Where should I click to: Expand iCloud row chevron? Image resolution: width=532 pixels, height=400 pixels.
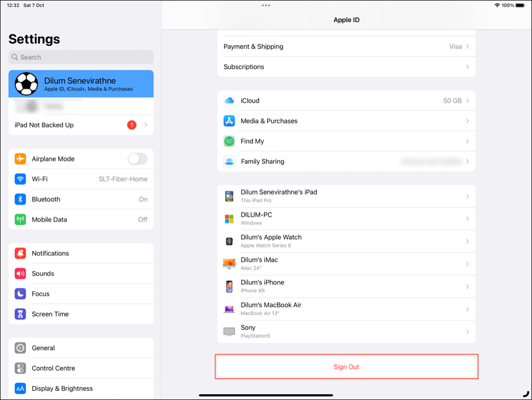(x=468, y=100)
